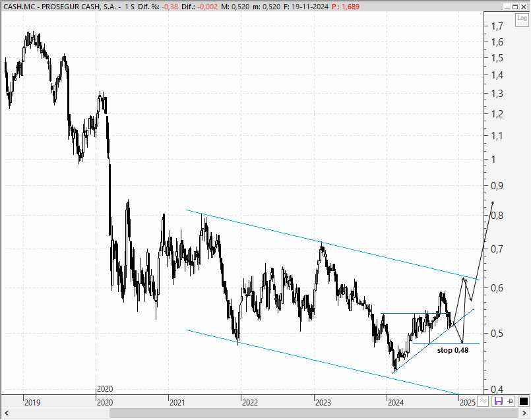Click the 0,9 price axis label
Screen dimensions: 531x420
tap(497, 186)
